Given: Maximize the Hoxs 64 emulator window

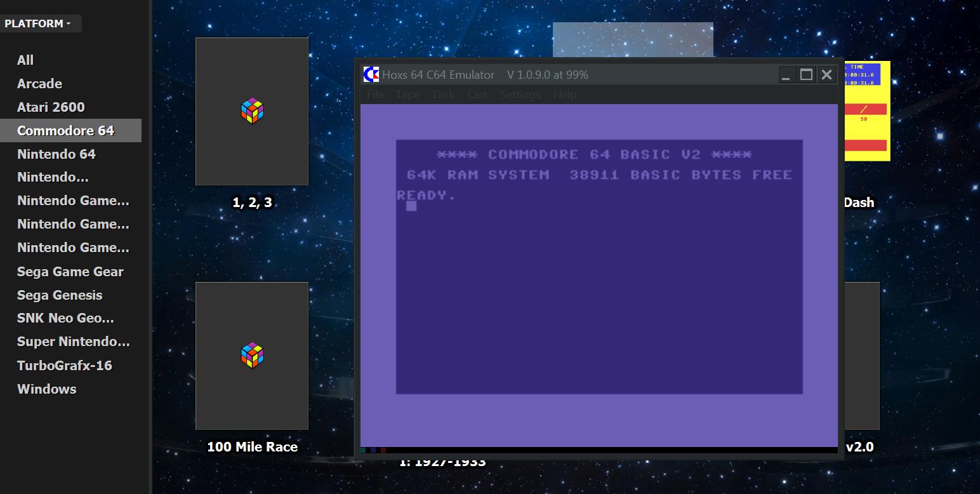Looking at the screenshot, I should [806, 75].
